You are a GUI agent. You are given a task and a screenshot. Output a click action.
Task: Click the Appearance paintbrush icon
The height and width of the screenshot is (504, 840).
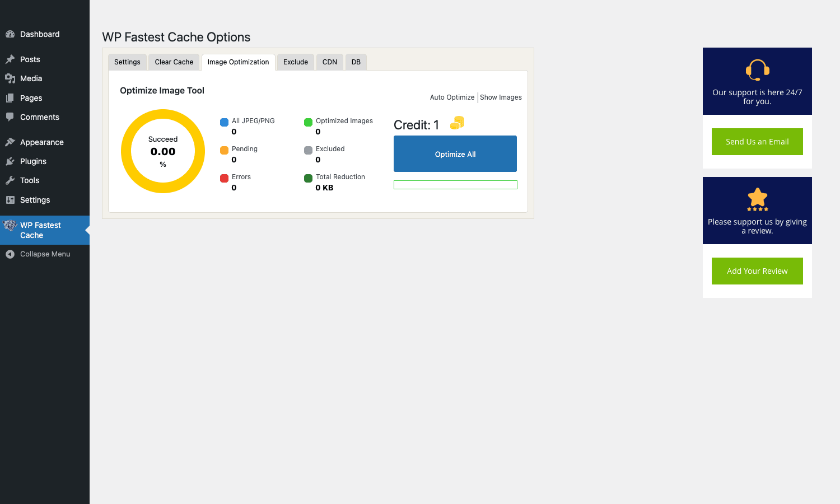point(10,142)
